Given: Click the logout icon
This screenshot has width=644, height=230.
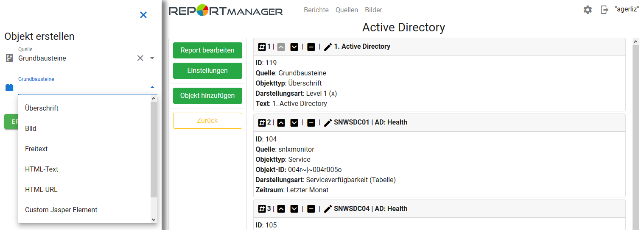Looking at the screenshot, I should [x=605, y=9].
